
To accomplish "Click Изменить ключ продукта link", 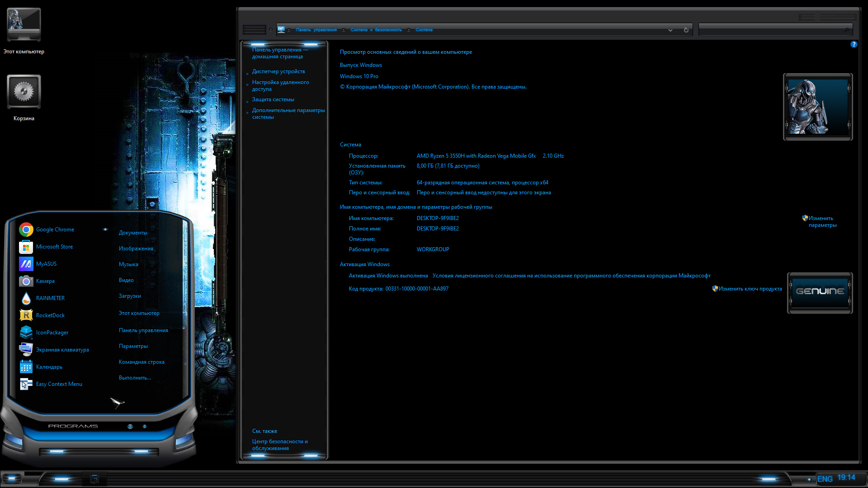I will coord(750,289).
